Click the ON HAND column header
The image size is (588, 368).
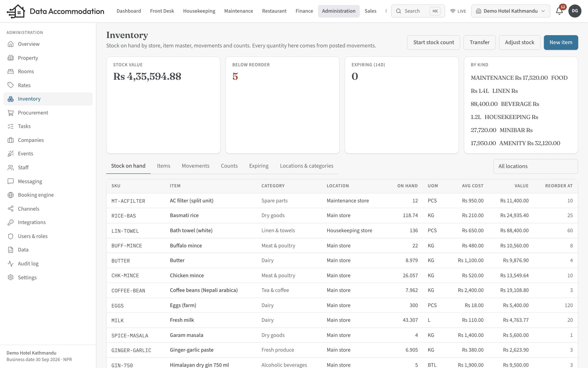click(x=408, y=186)
